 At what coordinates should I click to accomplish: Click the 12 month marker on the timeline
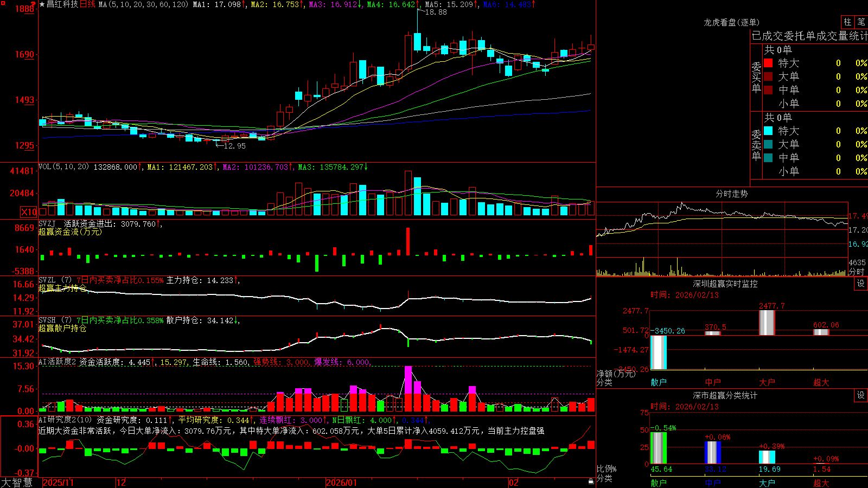click(x=122, y=483)
